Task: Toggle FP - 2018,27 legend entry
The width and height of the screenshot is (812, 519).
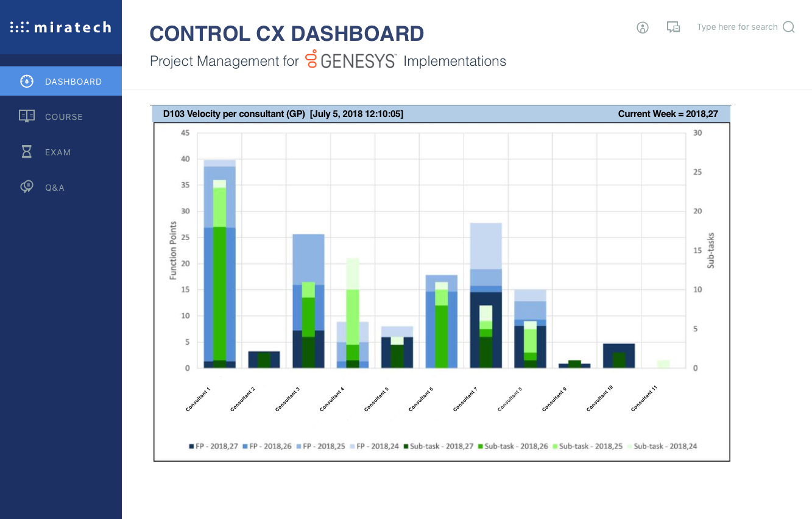Action: pos(213,447)
